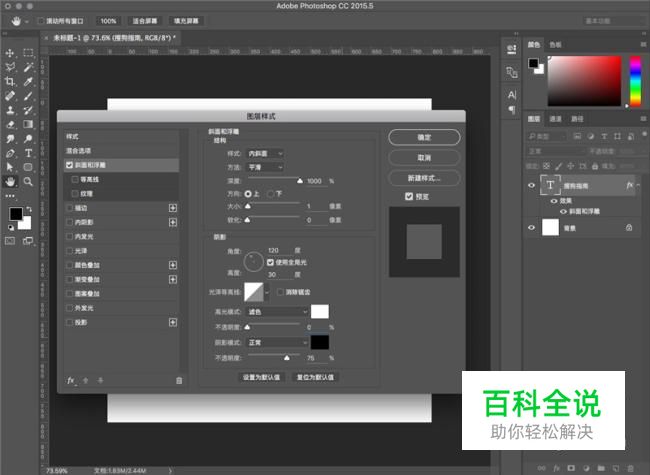Image resolution: width=650 pixels, height=475 pixels.
Task: Open the collapsed Paragraph panel icon
Action: click(x=512, y=110)
